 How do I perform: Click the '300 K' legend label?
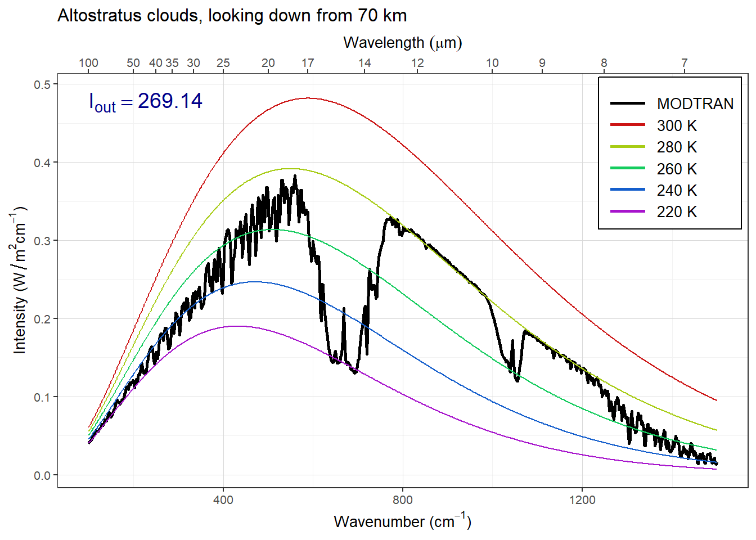[677, 126]
